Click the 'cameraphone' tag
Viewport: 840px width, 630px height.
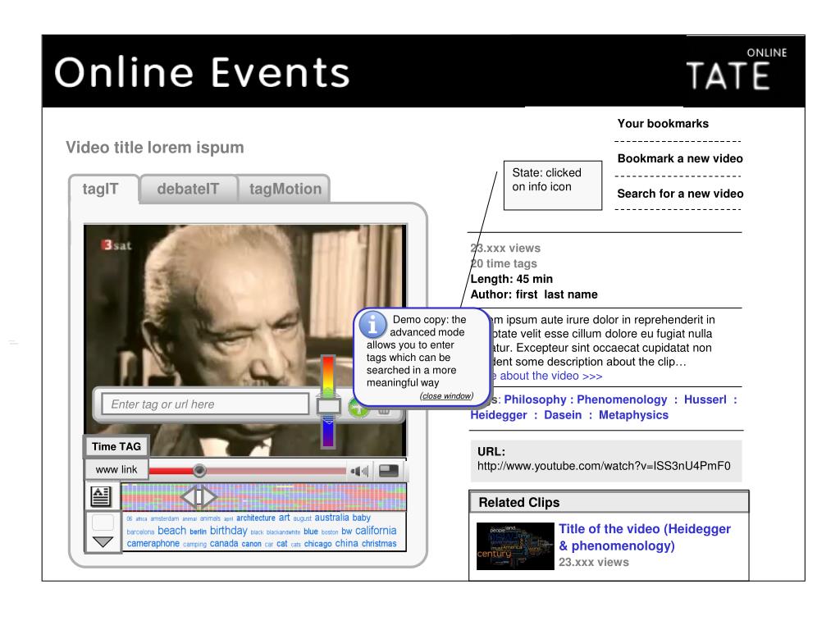pos(153,543)
